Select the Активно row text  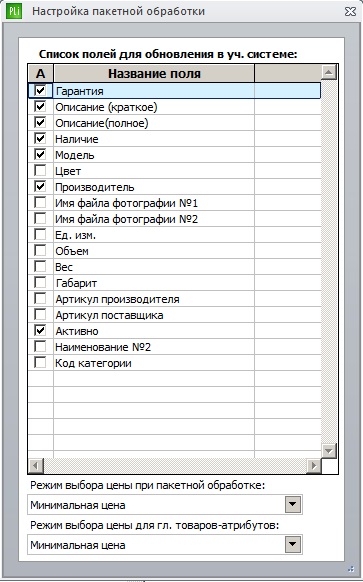(77, 331)
